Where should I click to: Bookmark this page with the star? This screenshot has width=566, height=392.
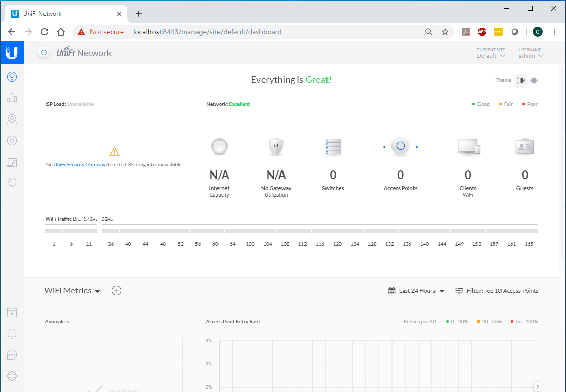445,32
